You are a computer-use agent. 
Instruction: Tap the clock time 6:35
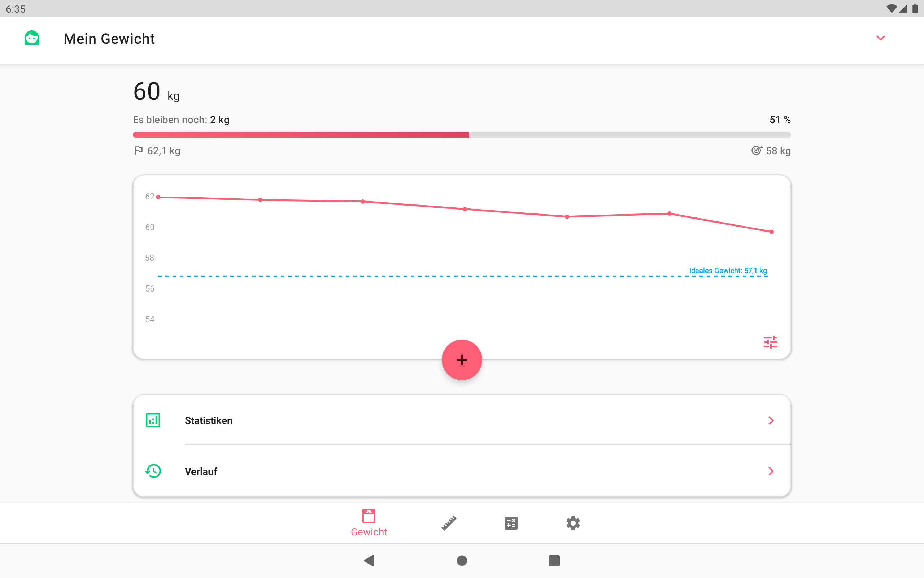tap(16, 9)
